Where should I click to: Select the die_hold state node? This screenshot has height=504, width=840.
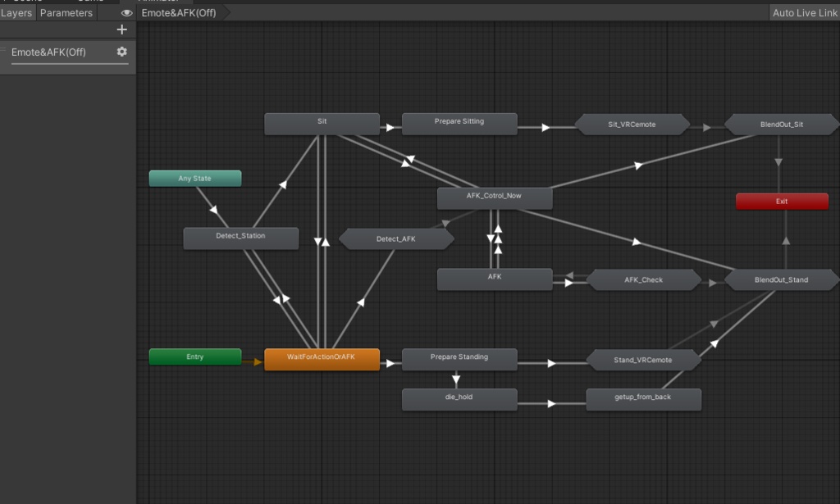pos(459,399)
